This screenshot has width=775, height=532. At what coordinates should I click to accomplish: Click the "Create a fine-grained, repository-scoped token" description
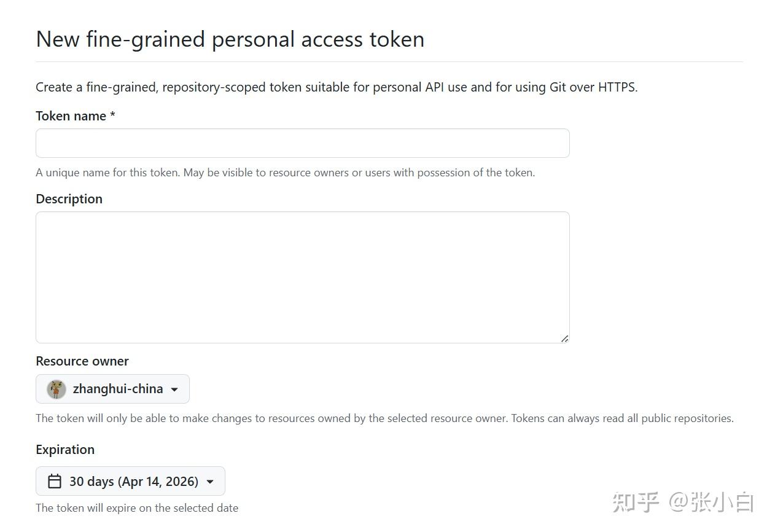pyautogui.click(x=337, y=87)
